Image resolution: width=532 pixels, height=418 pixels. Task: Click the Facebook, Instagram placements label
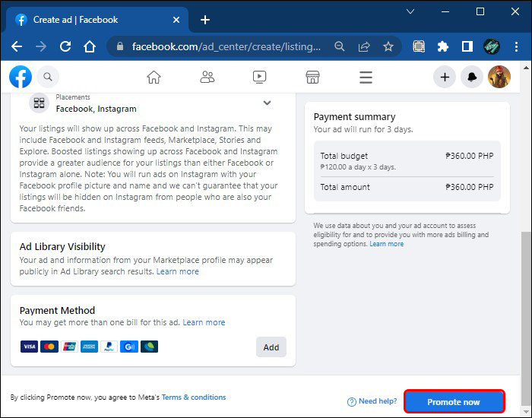click(96, 109)
